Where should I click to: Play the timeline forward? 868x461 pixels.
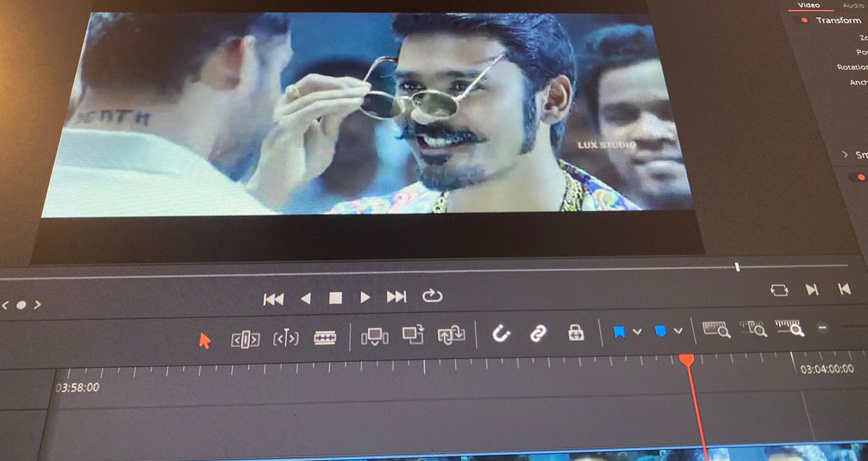pos(365,297)
